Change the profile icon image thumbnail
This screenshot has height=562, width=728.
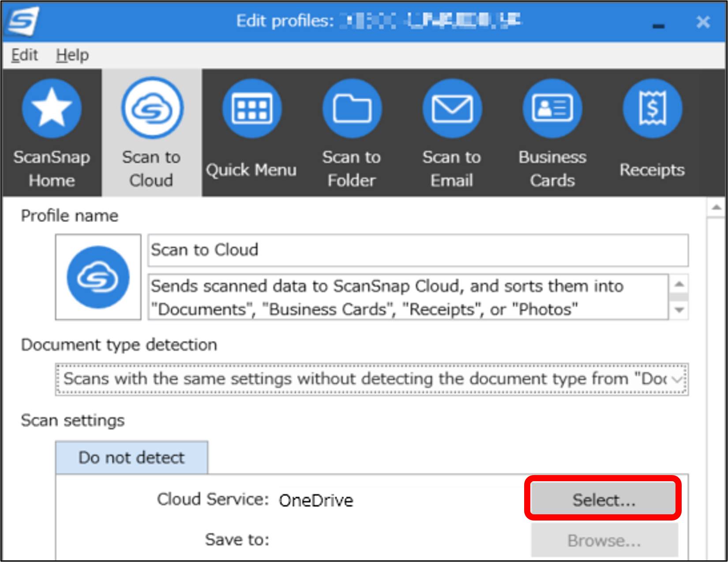98,277
